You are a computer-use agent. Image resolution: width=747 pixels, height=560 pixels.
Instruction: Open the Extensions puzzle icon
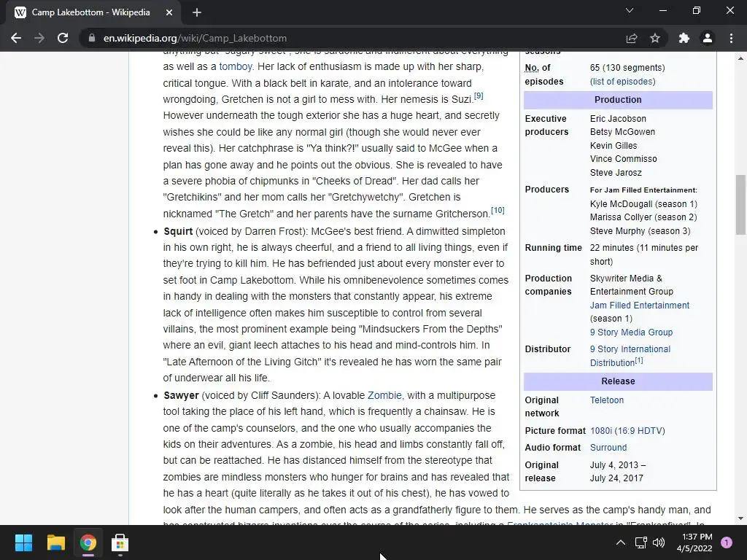(684, 38)
